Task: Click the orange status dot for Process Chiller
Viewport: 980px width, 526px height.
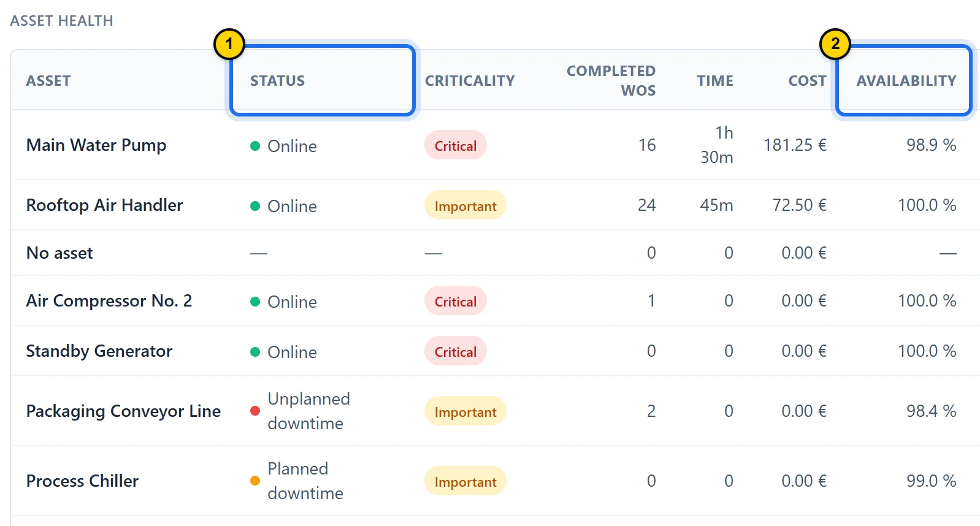Action: [x=255, y=481]
